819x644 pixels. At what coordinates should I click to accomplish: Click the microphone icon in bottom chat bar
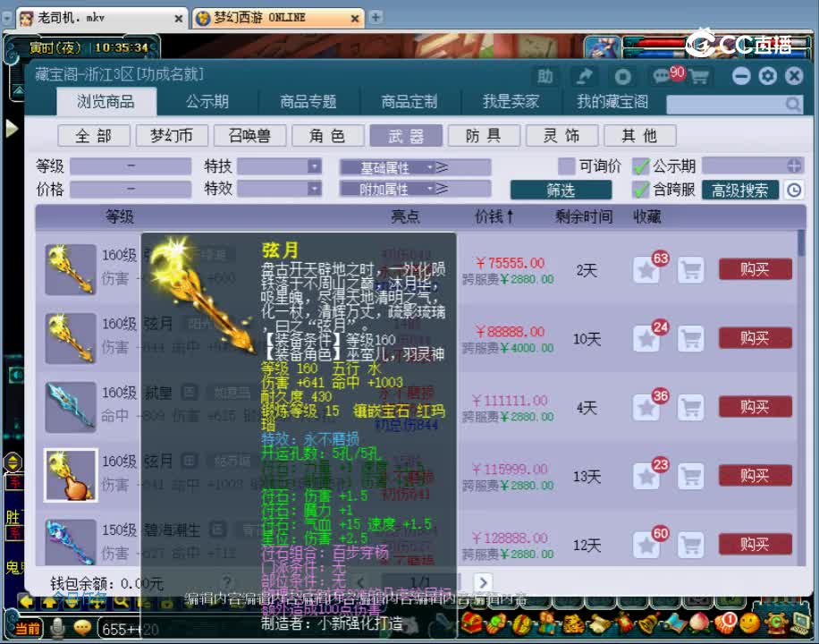pyautogui.click(x=57, y=628)
